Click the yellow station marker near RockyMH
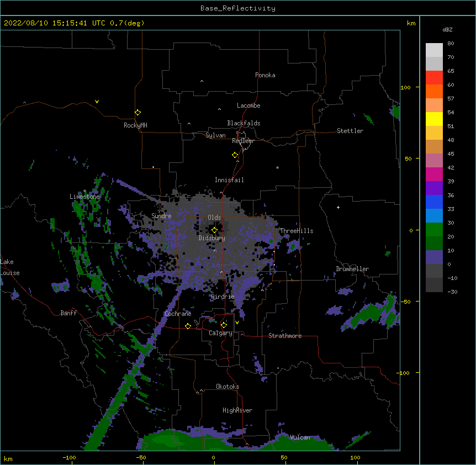 coord(137,113)
